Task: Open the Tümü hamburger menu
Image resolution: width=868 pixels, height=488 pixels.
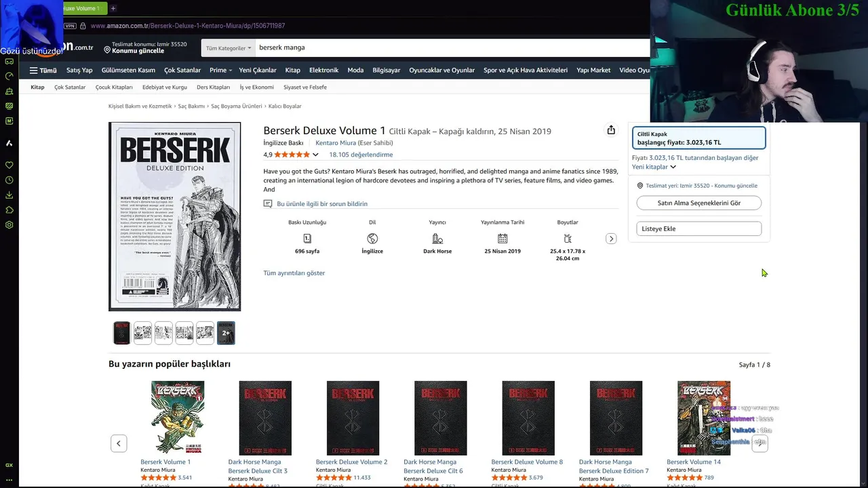Action: (x=43, y=70)
